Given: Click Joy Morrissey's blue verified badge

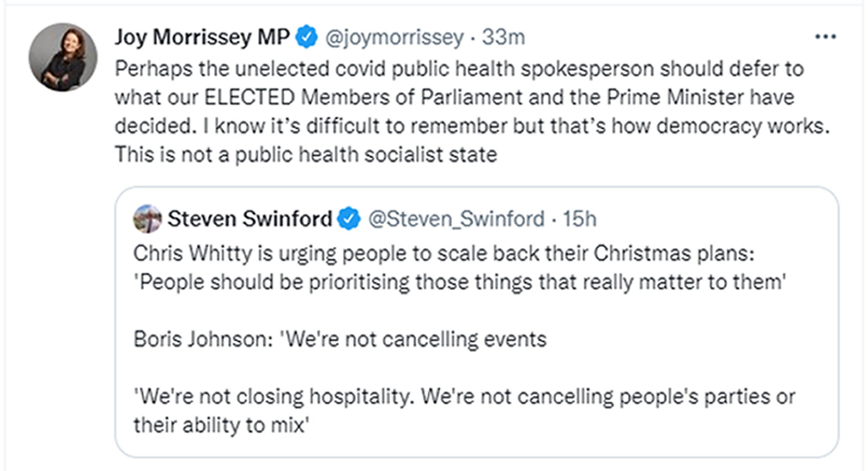Looking at the screenshot, I should 307,37.
